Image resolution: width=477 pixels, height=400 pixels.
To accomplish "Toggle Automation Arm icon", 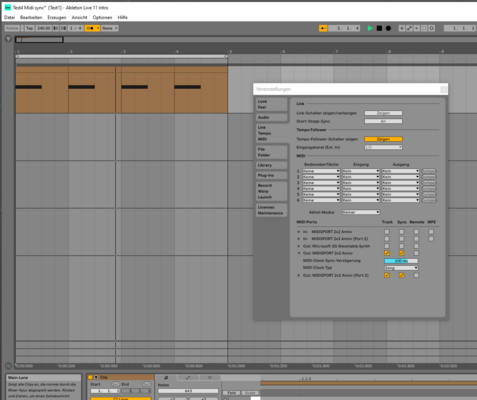I will click(409, 28).
